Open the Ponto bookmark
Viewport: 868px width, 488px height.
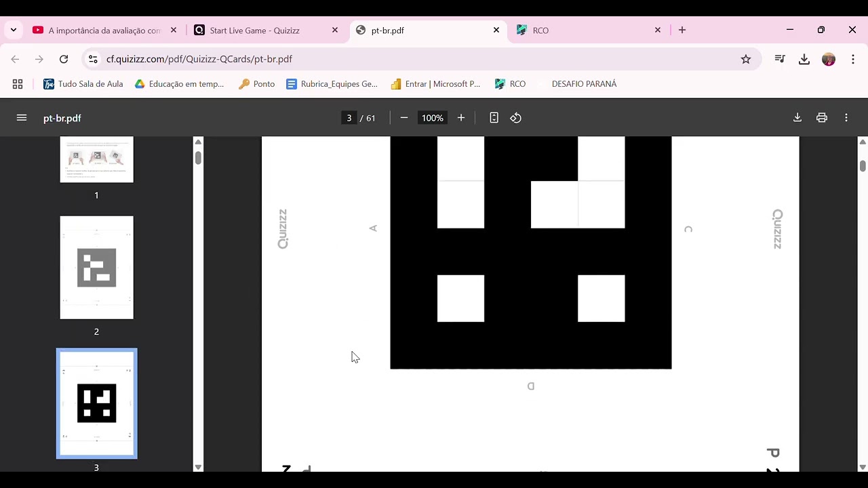coord(257,84)
